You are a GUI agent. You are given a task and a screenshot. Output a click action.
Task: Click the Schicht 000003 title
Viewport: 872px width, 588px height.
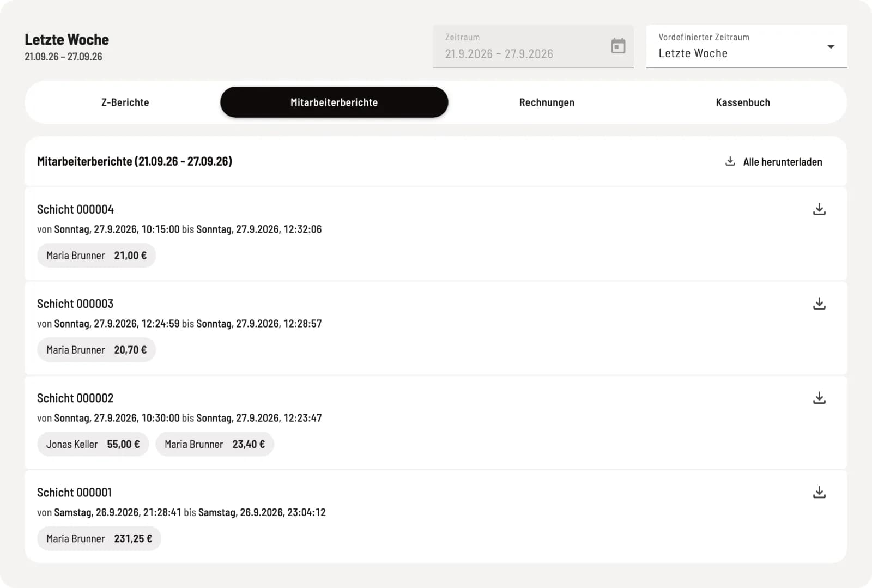pyautogui.click(x=75, y=304)
